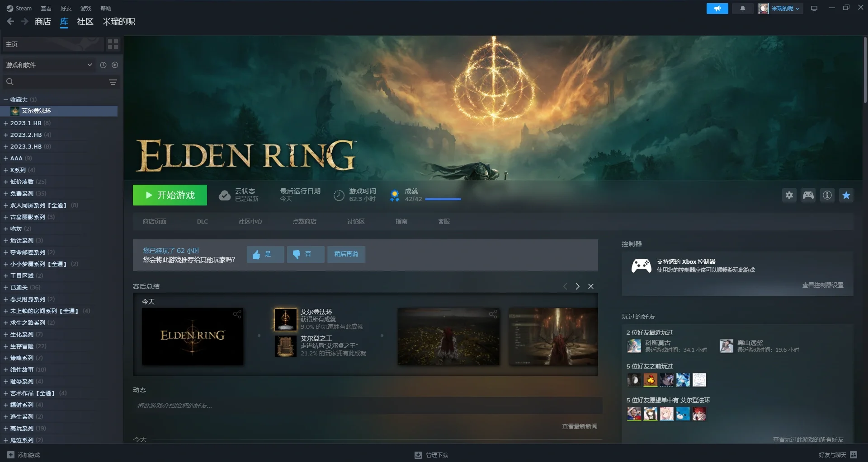Screen dimensions: 868x462
Task: Open 管理下载 downloads
Action: click(431, 455)
